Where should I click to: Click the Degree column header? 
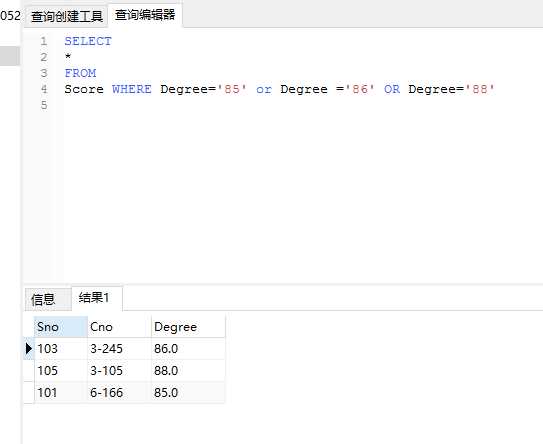[x=188, y=327]
